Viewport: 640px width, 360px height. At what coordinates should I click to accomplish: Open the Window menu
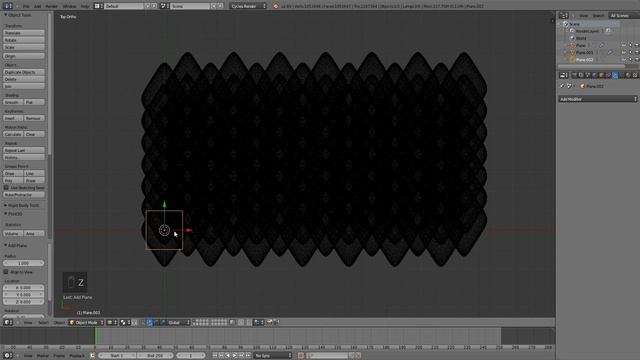click(x=69, y=6)
